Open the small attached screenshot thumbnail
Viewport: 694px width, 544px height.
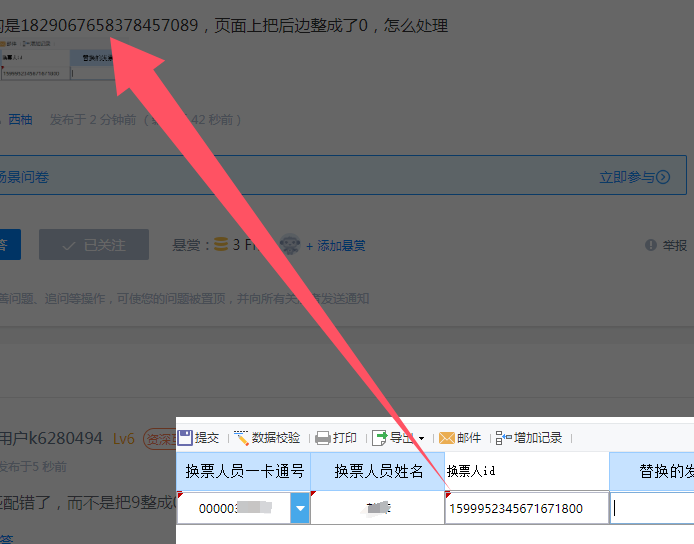tap(57, 60)
